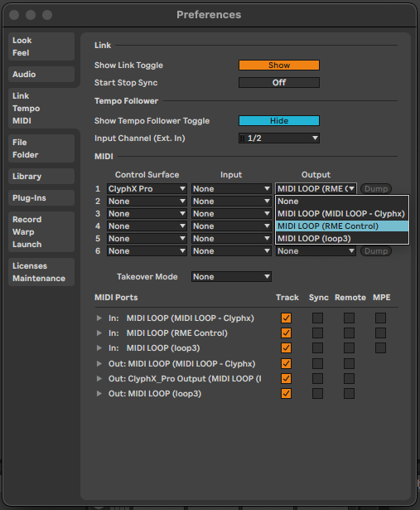Enable Sync for In: MIDI LOOP (RME Control)
420x510 pixels.
(x=317, y=333)
